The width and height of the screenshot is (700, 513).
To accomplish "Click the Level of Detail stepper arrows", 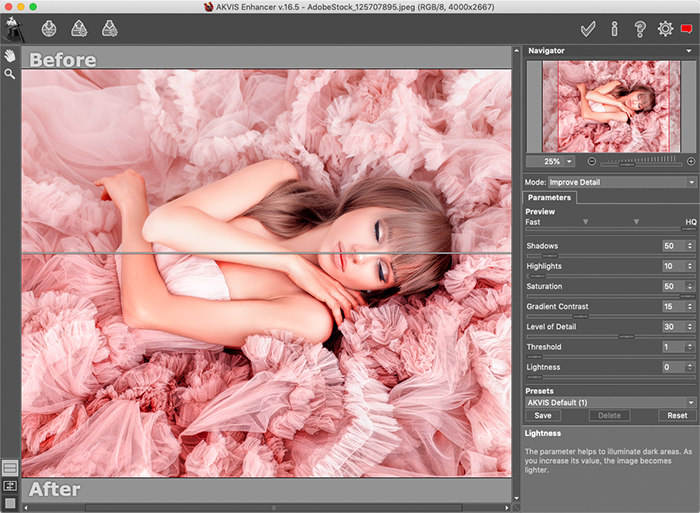I will point(690,326).
